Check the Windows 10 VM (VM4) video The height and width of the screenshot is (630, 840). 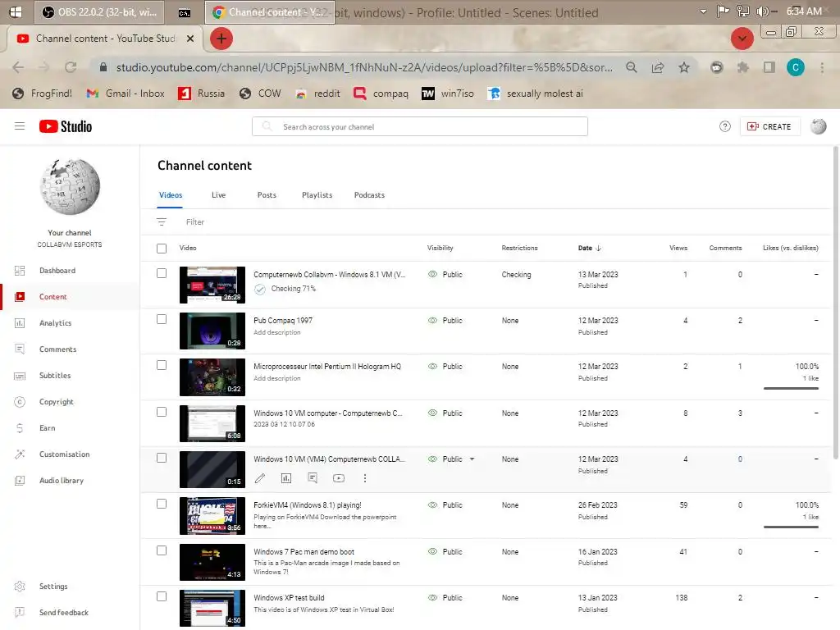(x=162, y=458)
